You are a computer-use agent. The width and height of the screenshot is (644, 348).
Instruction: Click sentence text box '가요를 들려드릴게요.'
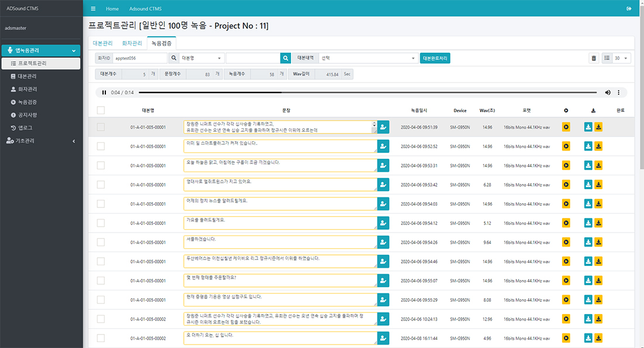pos(280,223)
